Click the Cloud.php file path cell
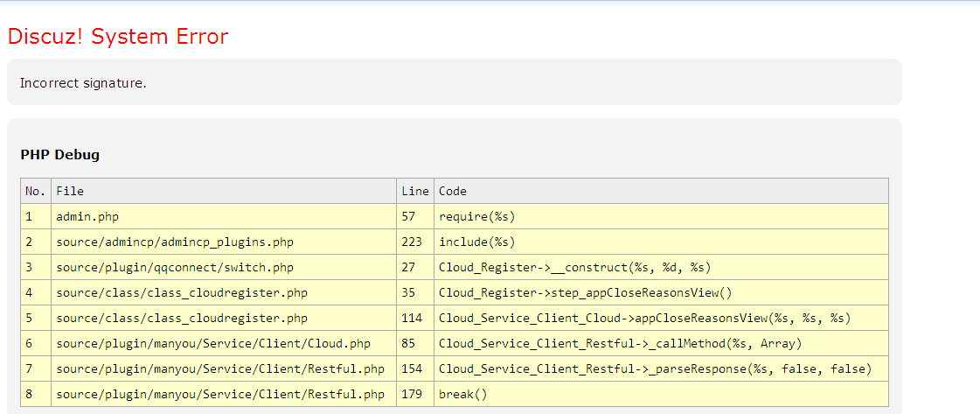The width and height of the screenshot is (980, 414). coord(213,343)
